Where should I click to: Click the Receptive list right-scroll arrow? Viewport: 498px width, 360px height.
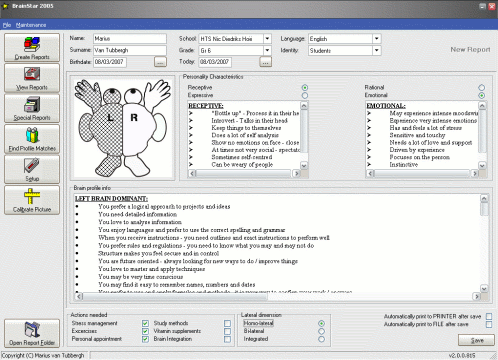296,173
